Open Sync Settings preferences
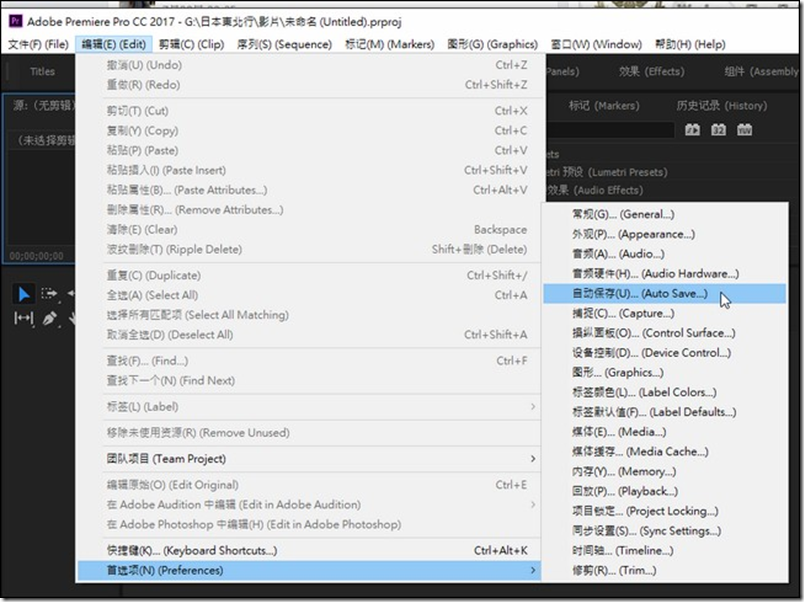This screenshot has height=602, width=804. [665, 531]
